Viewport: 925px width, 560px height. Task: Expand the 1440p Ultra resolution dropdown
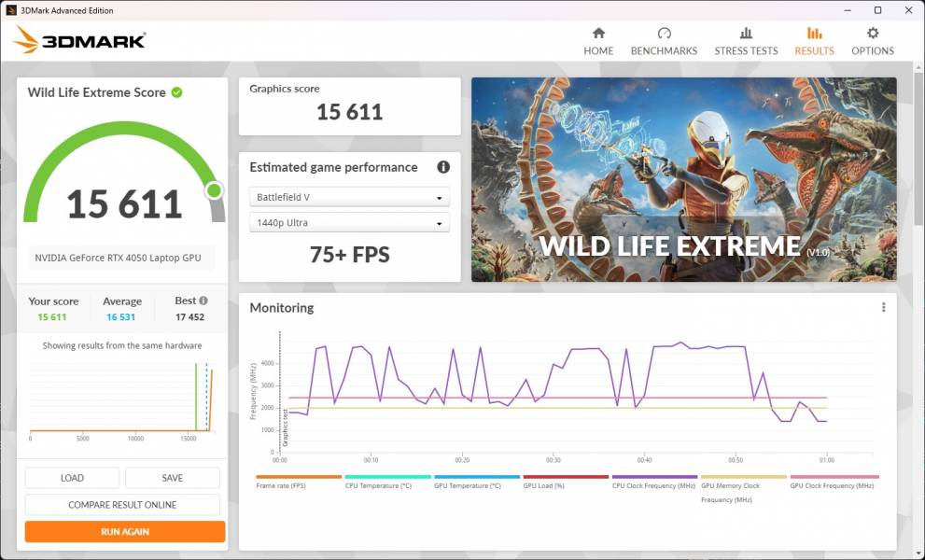349,223
